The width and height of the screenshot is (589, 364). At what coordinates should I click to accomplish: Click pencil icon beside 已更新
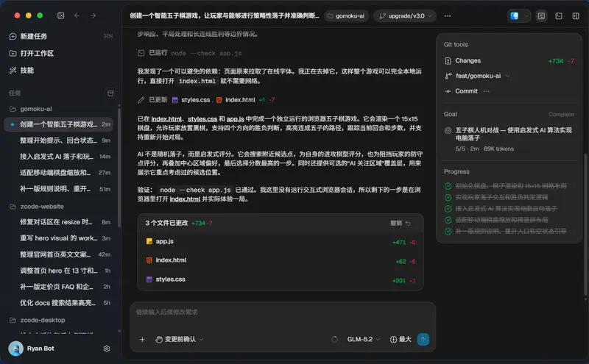[x=141, y=100]
